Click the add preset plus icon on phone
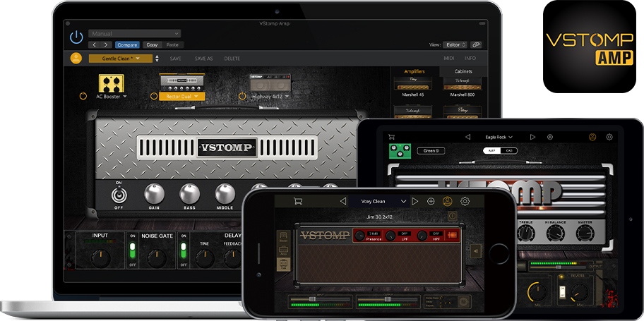The height and width of the screenshot is (321, 644). tap(431, 201)
